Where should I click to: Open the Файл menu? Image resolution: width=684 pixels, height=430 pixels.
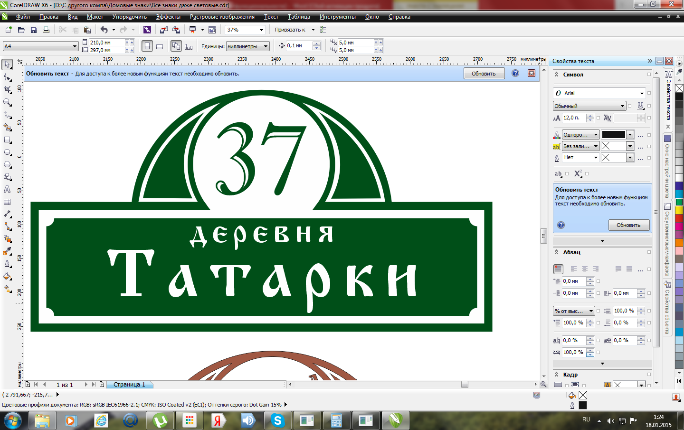tap(23, 17)
